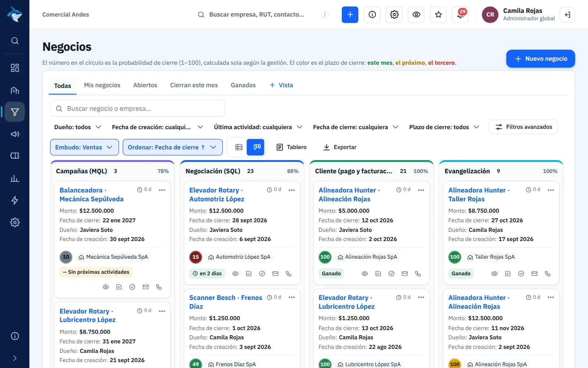Open the lightning bolt automation sidebar icon
The image size is (588, 368).
(15, 200)
